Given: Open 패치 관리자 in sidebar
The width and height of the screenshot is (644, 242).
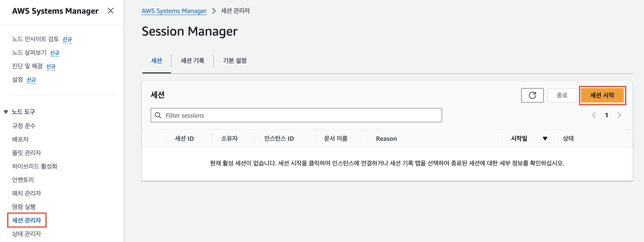Looking at the screenshot, I should (x=27, y=193).
